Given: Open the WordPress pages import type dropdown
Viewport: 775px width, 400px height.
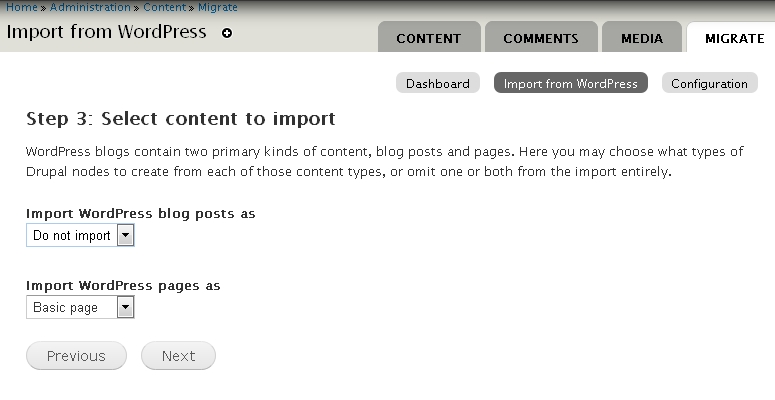Looking at the screenshot, I should (x=80, y=308).
